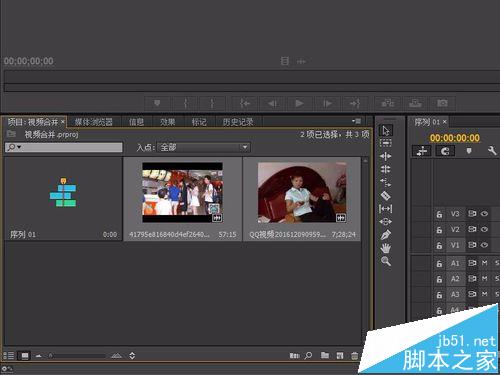This screenshot has height=375, width=500.
Task: Click the project search input field
Action: pos(64,147)
